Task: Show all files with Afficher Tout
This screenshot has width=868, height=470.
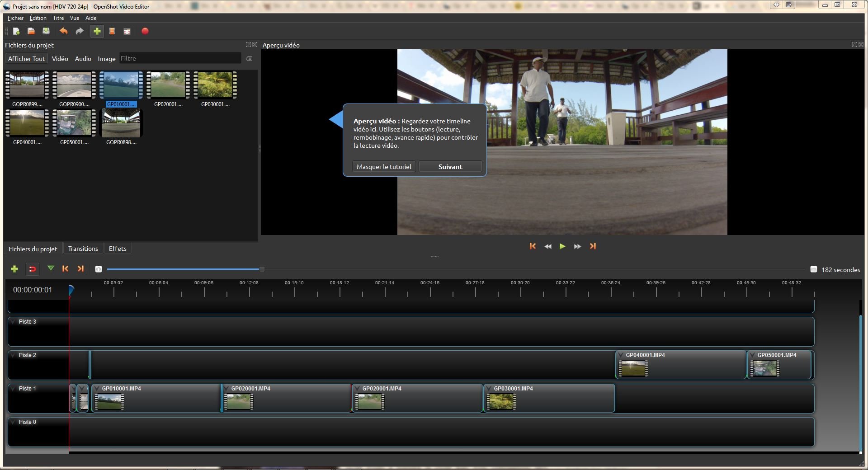Action: click(x=27, y=59)
